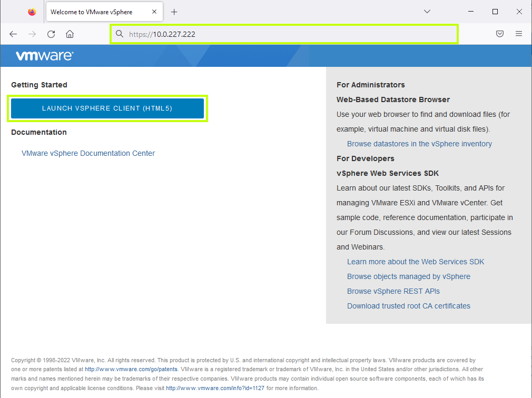Click the forward navigation arrow
The height and width of the screenshot is (398, 532).
[32, 34]
